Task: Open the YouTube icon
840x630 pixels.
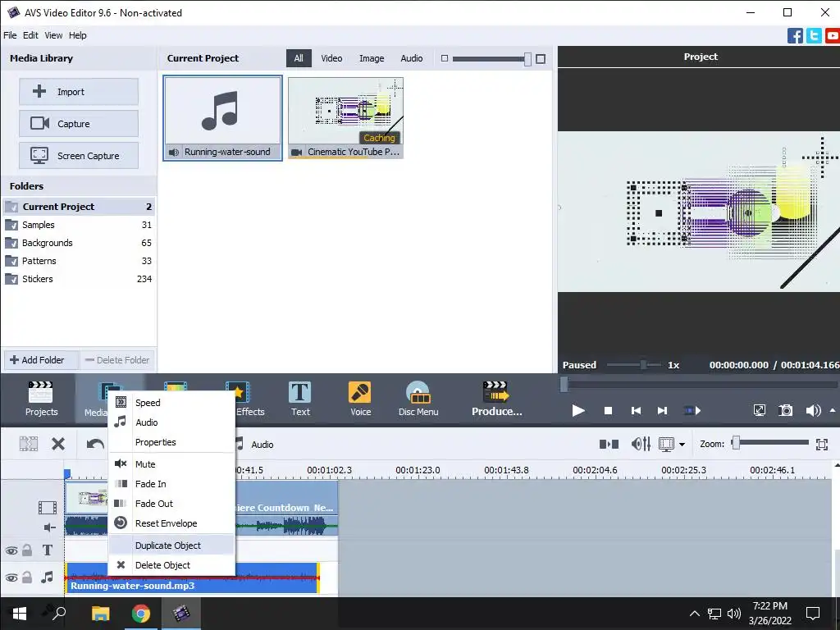Action: tap(833, 35)
